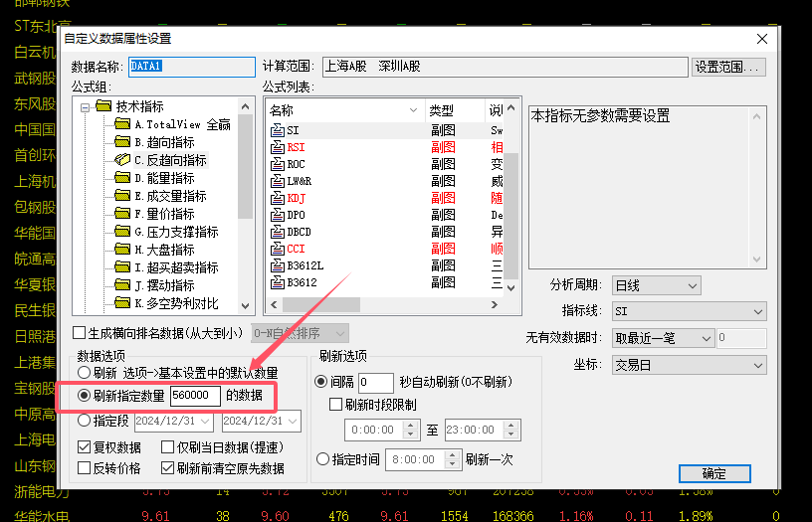This screenshot has height=522, width=812.
Task: Click 名称 column header sort arrow
Action: pos(413,110)
